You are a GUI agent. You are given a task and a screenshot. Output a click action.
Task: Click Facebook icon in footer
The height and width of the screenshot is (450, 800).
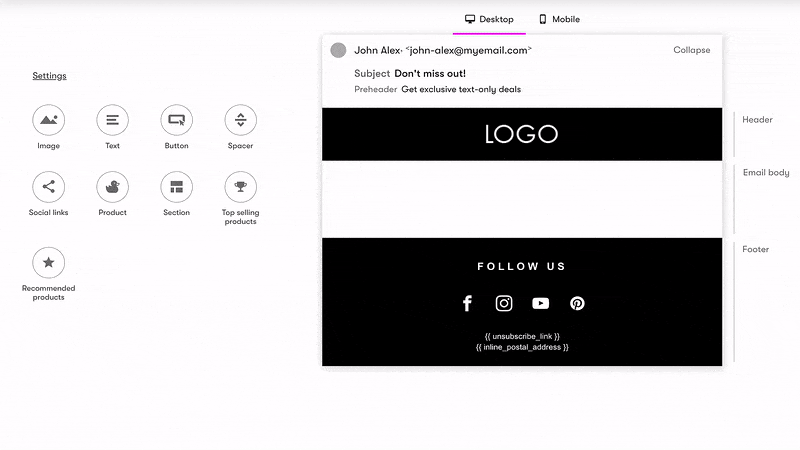[x=467, y=303]
